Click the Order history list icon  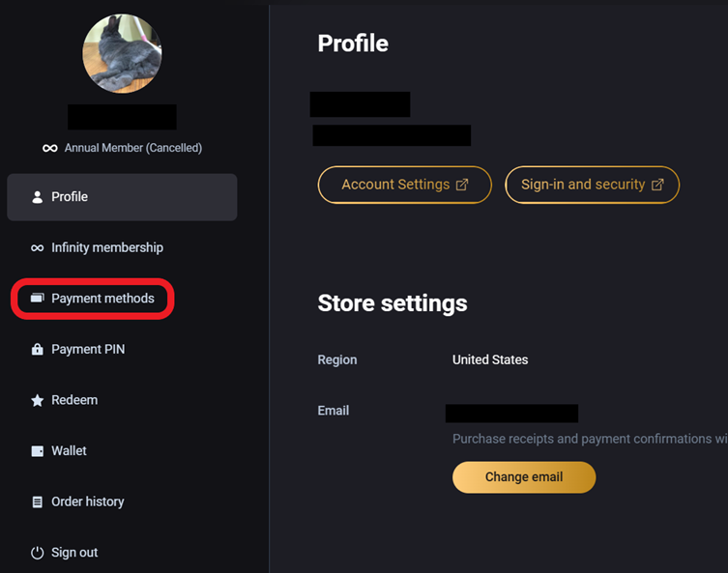click(37, 502)
